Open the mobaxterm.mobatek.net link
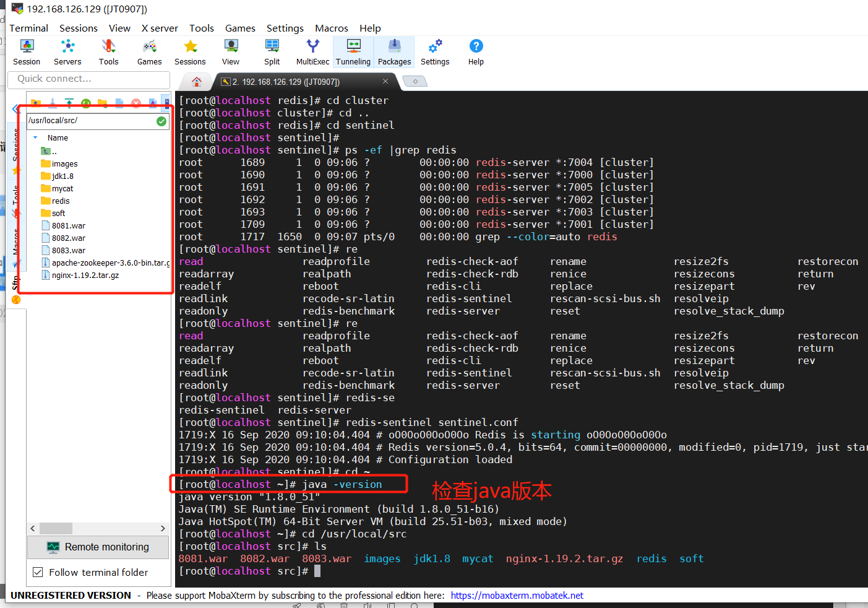Image resolution: width=868 pixels, height=608 pixels. [517, 595]
